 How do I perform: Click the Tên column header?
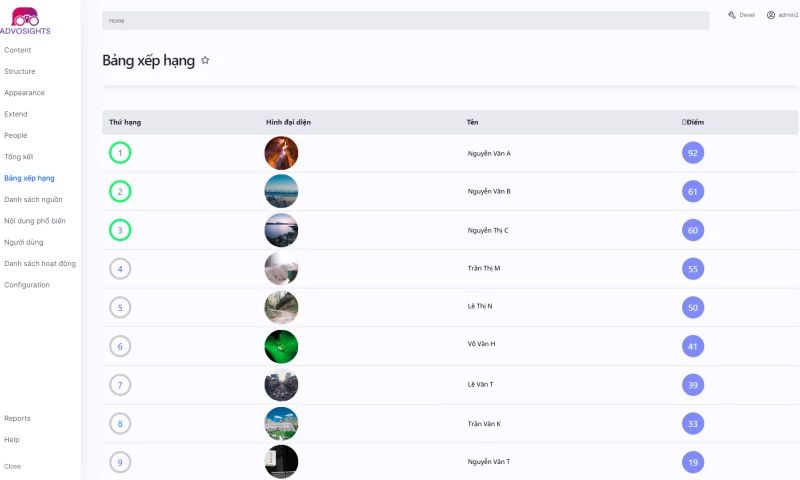472,122
